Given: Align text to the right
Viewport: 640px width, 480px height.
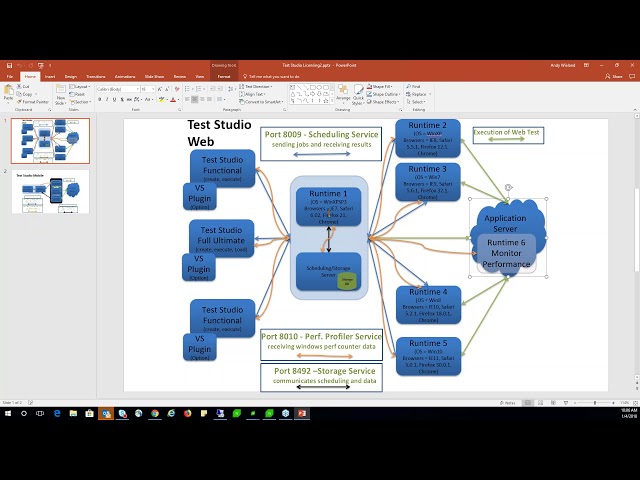Looking at the screenshot, I should tap(202, 99).
